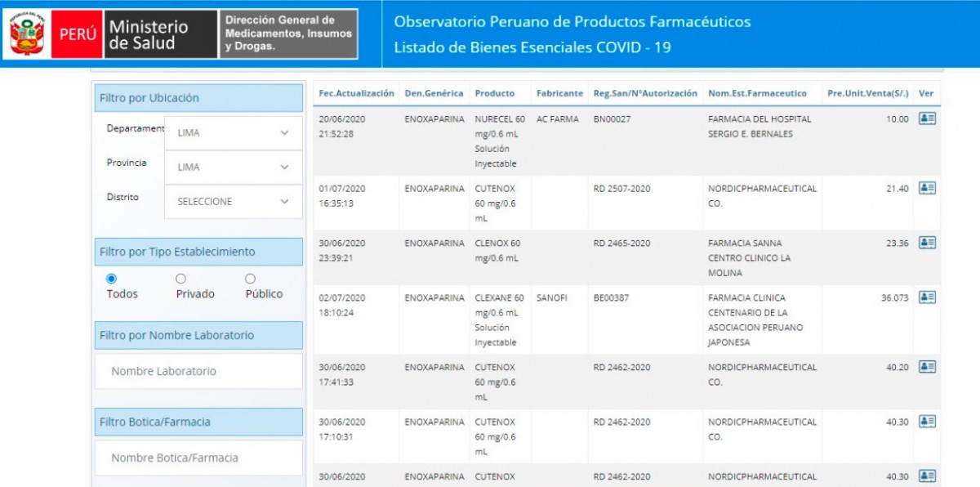Click the Peru coat of arms logo
This screenshot has width=980, height=487.
click(x=27, y=34)
